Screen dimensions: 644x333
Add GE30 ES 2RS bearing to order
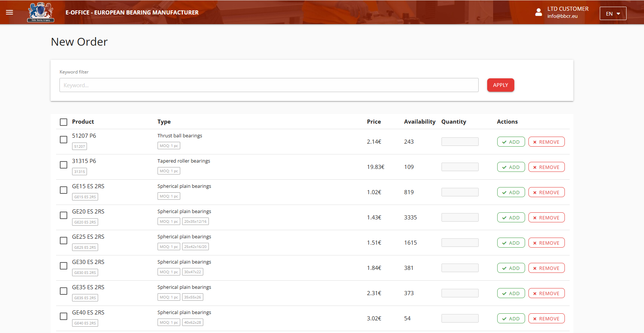pos(511,268)
